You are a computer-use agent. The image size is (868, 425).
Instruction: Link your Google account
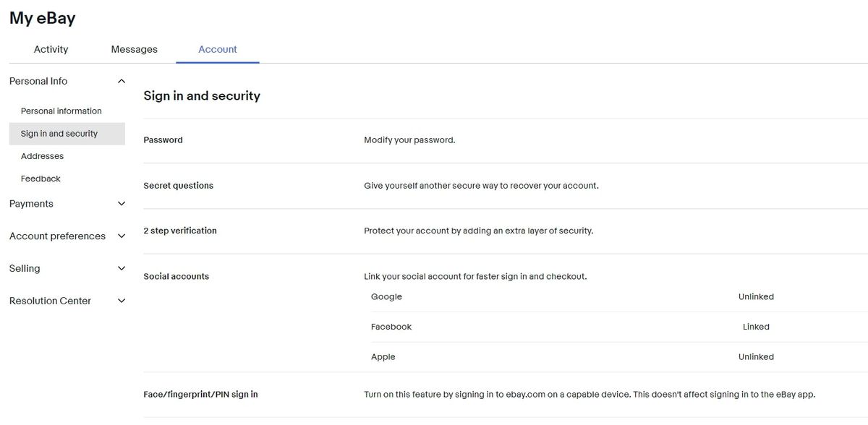click(756, 296)
